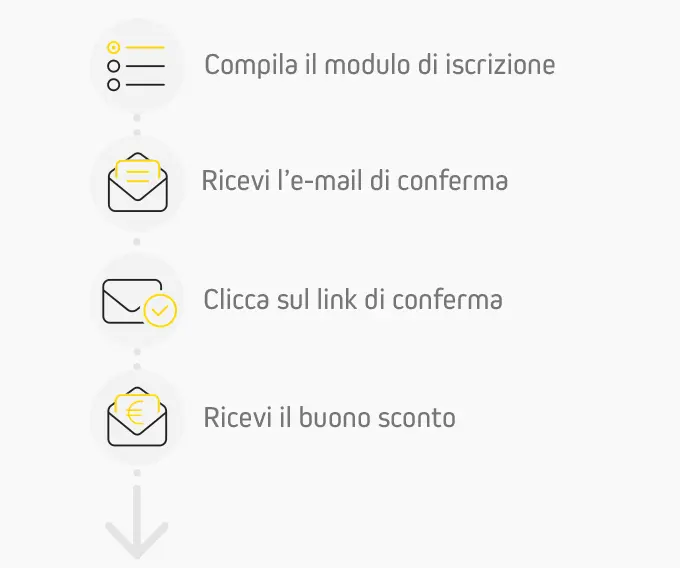This screenshot has height=568, width=680.
Task: Click 'Clicca sul link di conferma' step
Action: pos(353,299)
